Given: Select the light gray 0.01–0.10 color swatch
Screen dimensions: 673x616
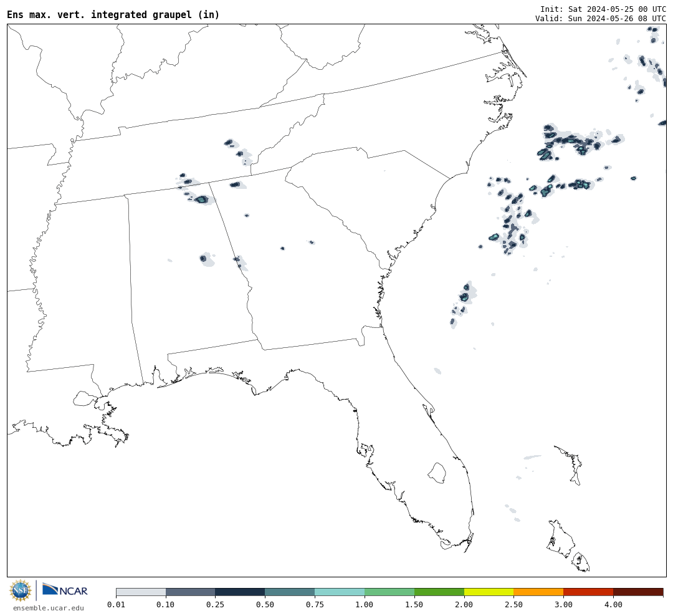Looking at the screenshot, I should pos(141,592).
